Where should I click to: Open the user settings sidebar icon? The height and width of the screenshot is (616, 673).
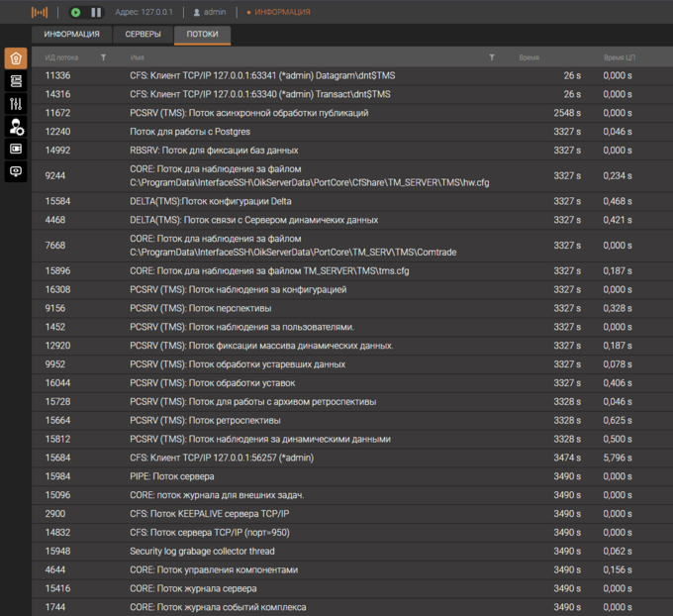(16, 127)
